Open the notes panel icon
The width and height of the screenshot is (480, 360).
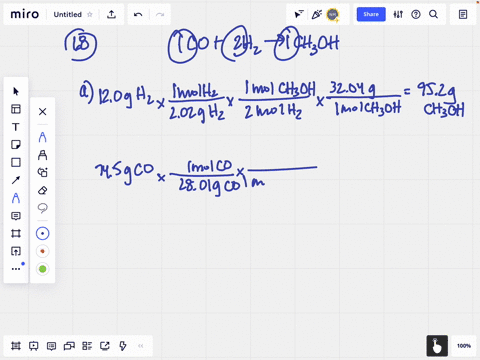tap(463, 14)
